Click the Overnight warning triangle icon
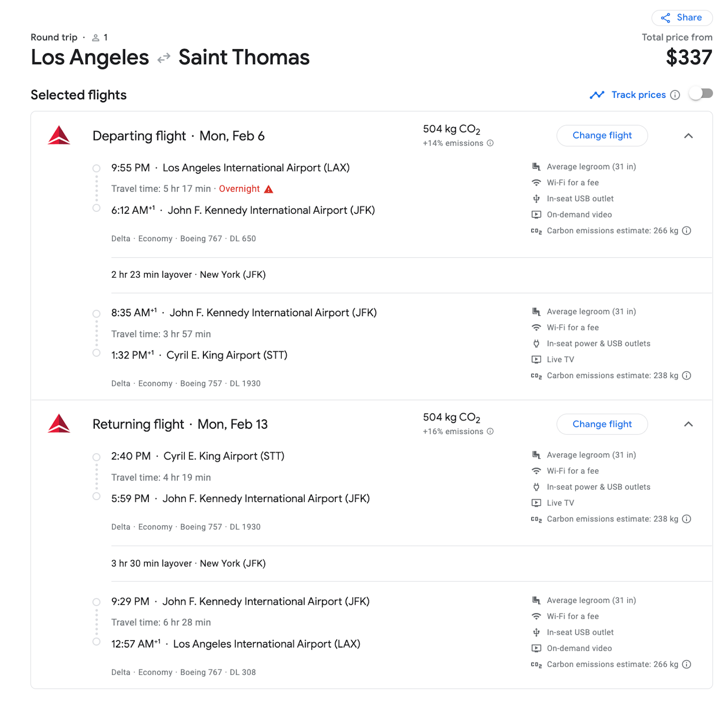 [269, 188]
